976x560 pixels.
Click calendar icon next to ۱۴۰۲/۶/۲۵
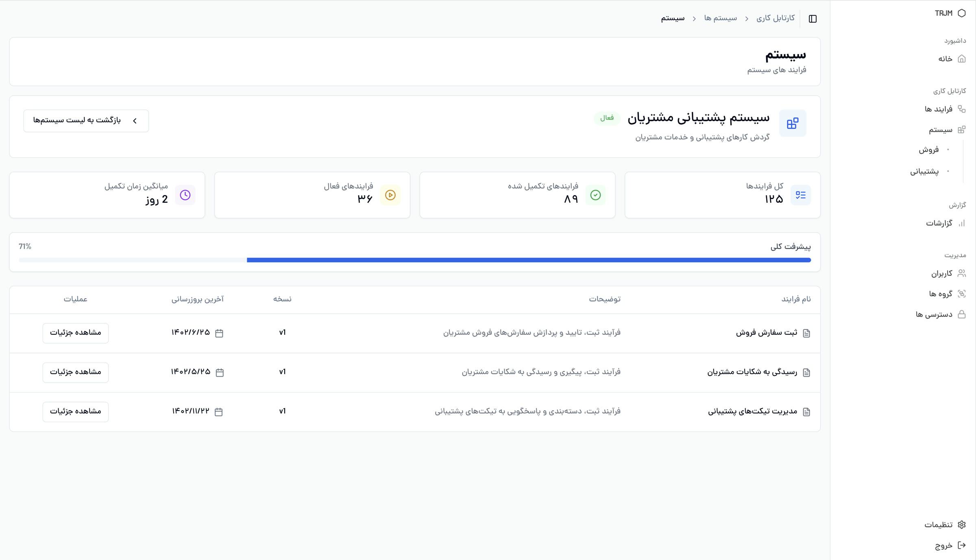(219, 333)
